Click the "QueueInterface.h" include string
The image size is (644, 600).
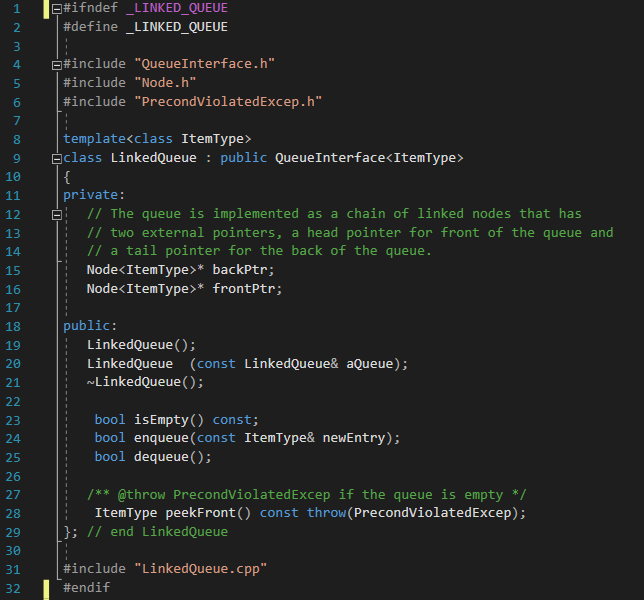click(x=205, y=64)
